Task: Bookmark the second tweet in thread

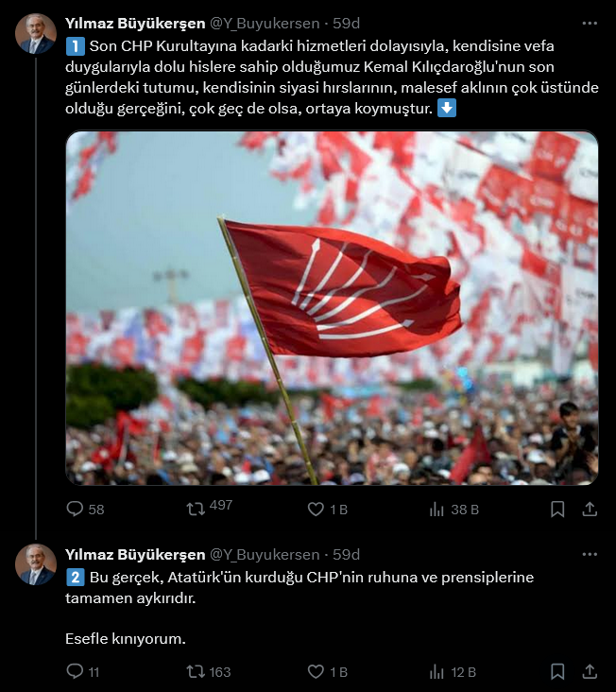Action: pyautogui.click(x=557, y=672)
